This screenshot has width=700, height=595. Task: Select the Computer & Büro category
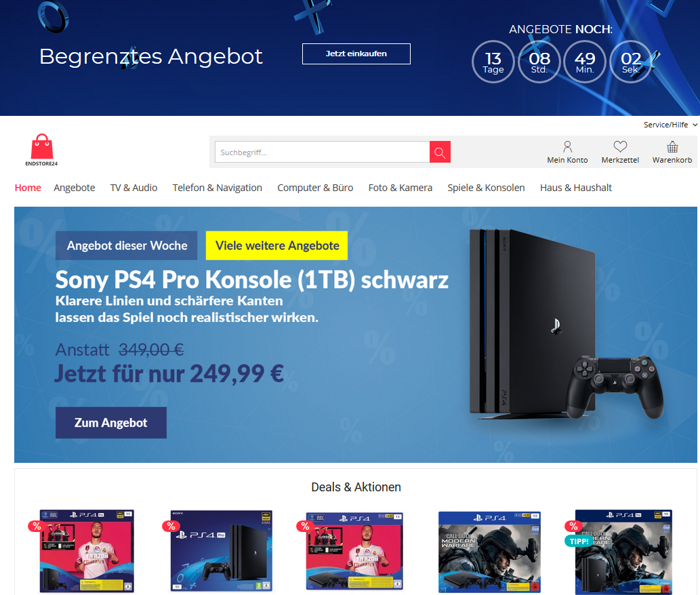315,188
